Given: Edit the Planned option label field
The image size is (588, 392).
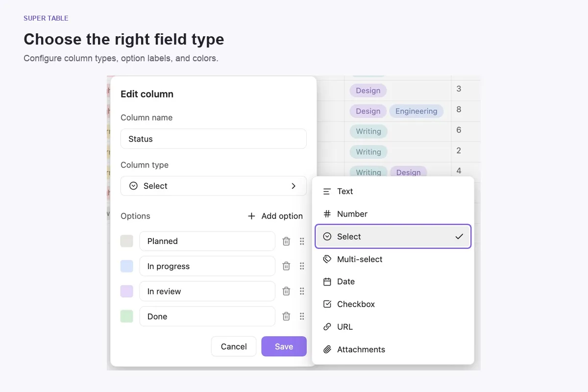Looking at the screenshot, I should (207, 241).
